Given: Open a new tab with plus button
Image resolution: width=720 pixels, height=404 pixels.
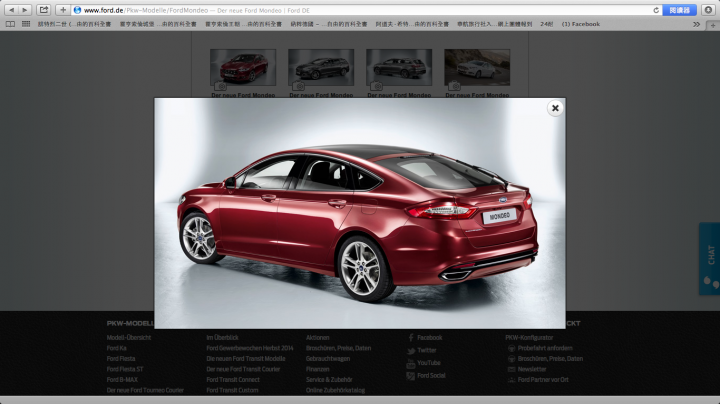Looking at the screenshot, I should point(713,25).
